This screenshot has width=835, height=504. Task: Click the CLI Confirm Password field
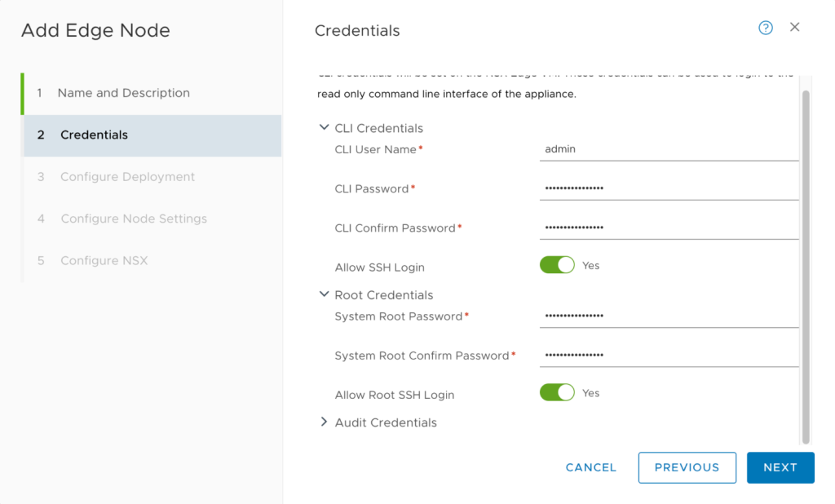pos(669,228)
